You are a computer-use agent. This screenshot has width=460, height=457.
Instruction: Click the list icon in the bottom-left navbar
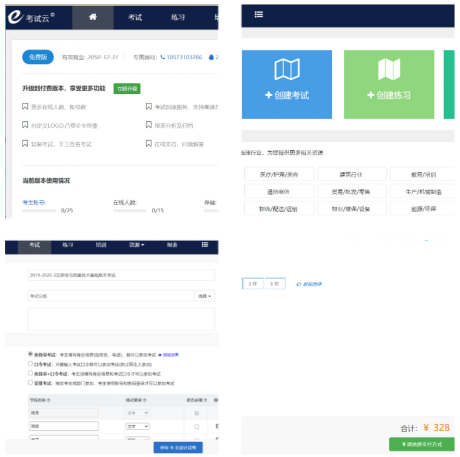click(x=205, y=245)
